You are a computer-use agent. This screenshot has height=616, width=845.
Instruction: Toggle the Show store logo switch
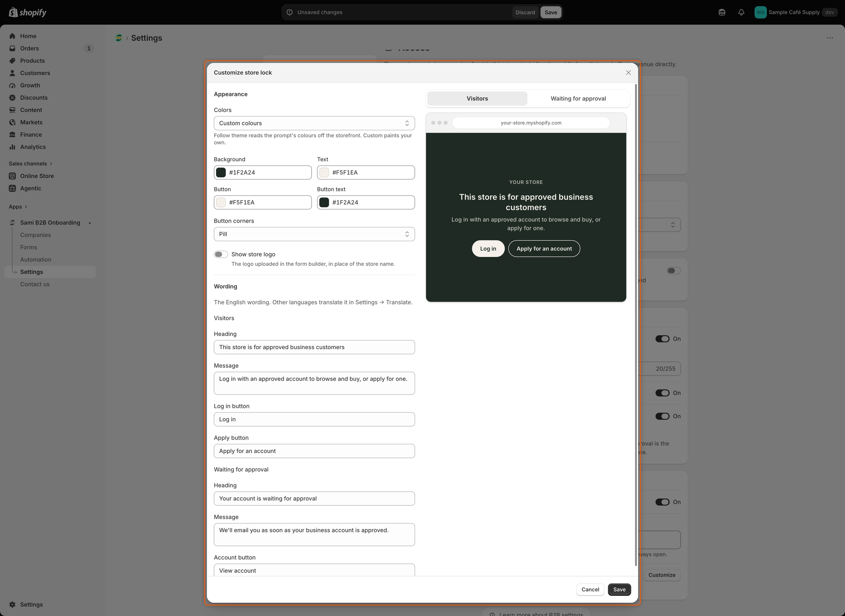coord(221,254)
